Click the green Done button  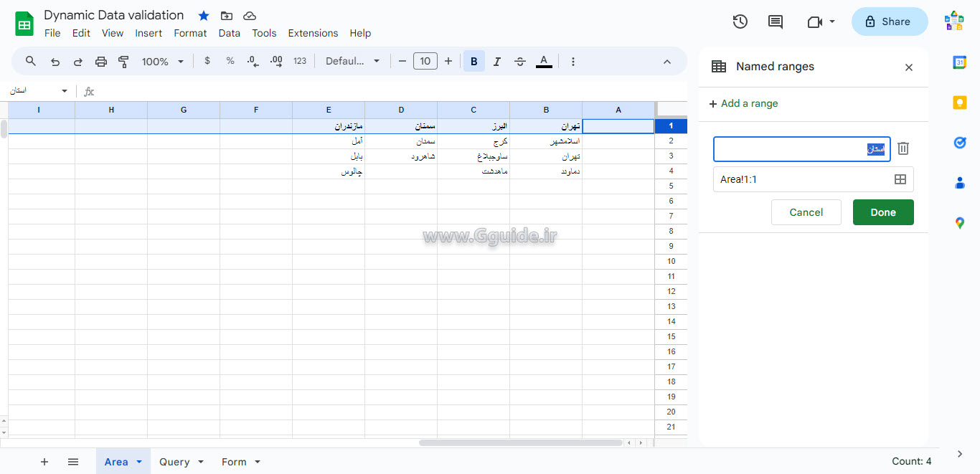tap(882, 212)
